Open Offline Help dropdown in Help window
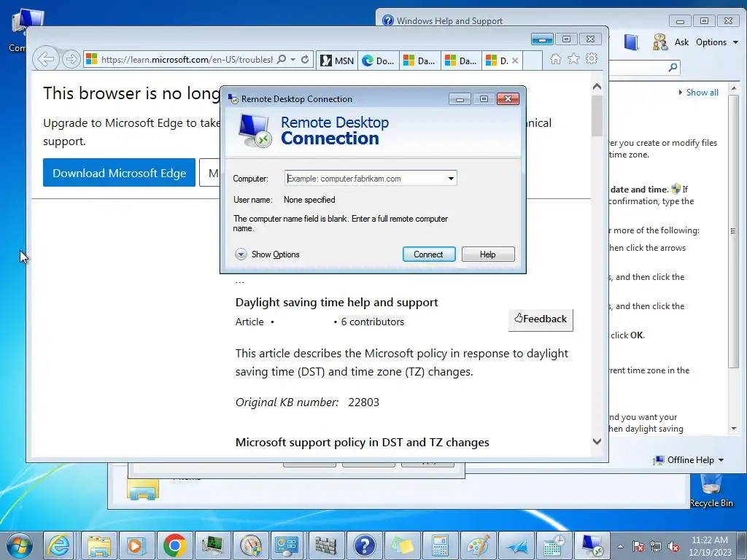747x560 pixels. 689,460
